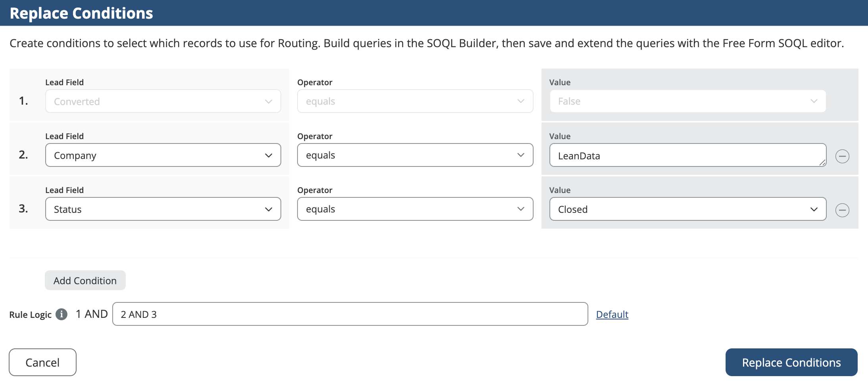The height and width of the screenshot is (390, 868).
Task: Click the 'Replace Conditions' dialog title
Action: pyautogui.click(x=81, y=13)
